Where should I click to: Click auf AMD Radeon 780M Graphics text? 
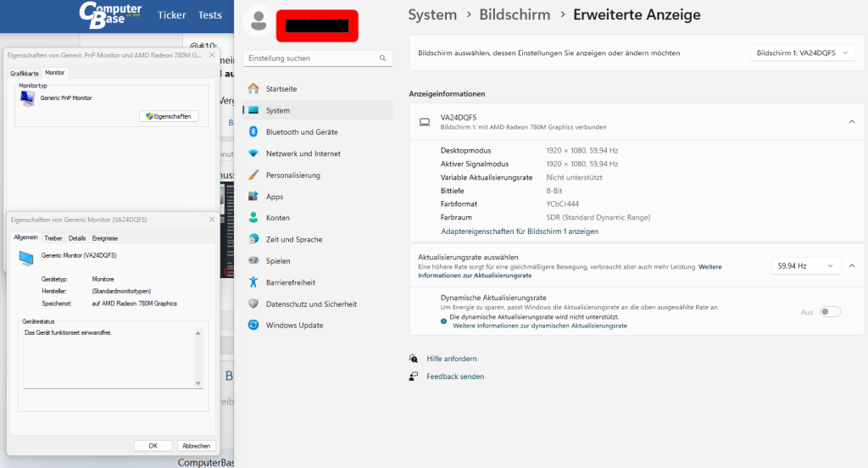tap(135, 304)
